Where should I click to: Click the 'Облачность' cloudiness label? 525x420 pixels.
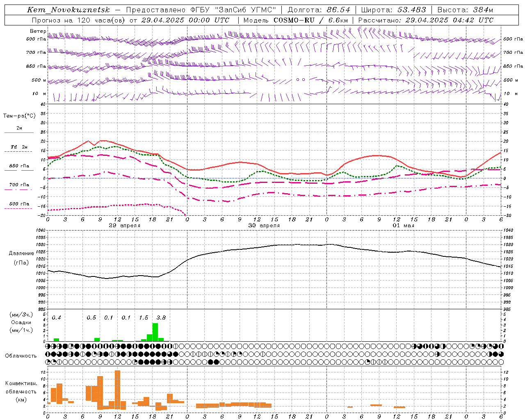point(21,356)
